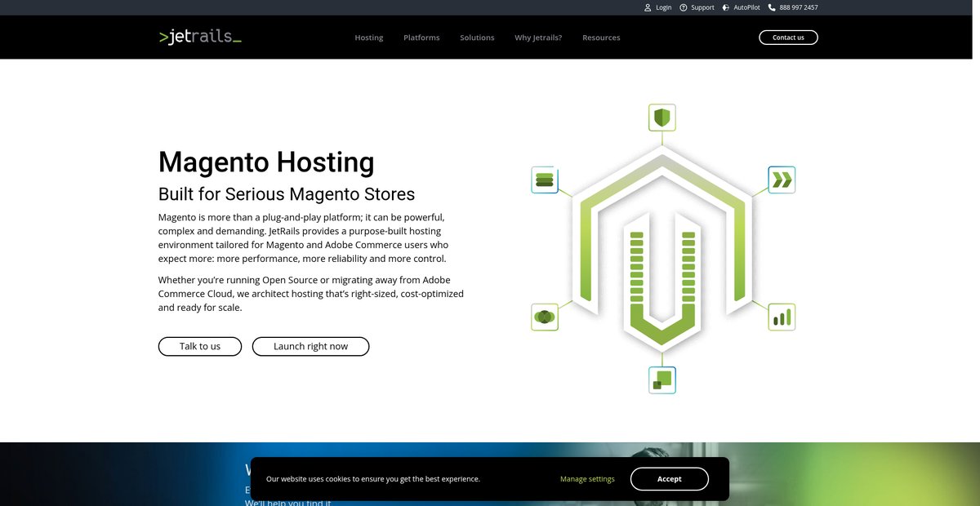
Task: Click the green shield security icon
Action: (x=662, y=118)
